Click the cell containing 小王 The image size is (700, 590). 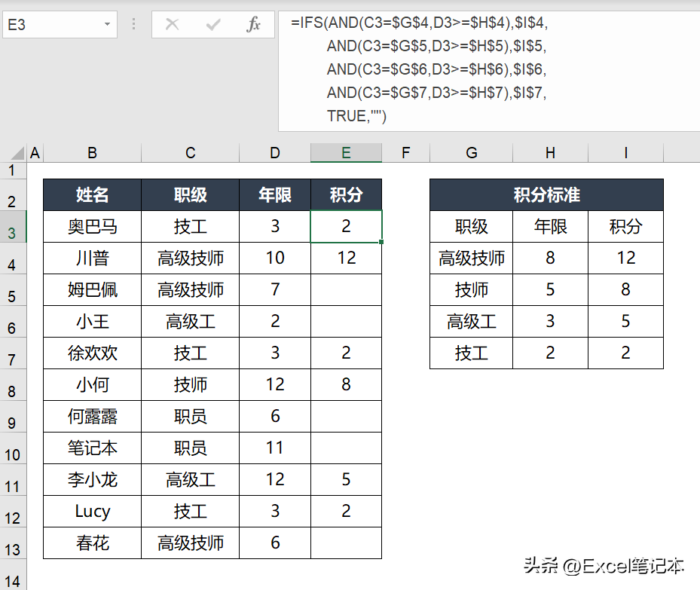click(x=92, y=322)
